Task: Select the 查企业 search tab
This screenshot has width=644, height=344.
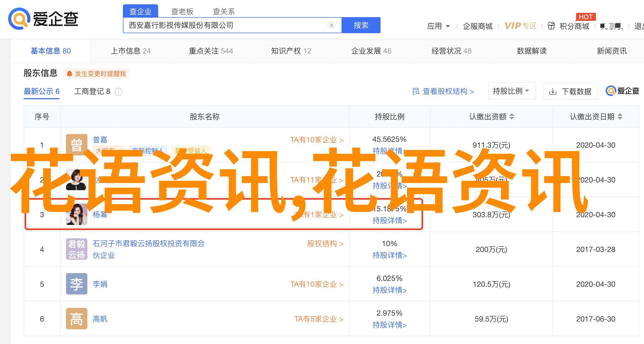Action: [x=141, y=11]
